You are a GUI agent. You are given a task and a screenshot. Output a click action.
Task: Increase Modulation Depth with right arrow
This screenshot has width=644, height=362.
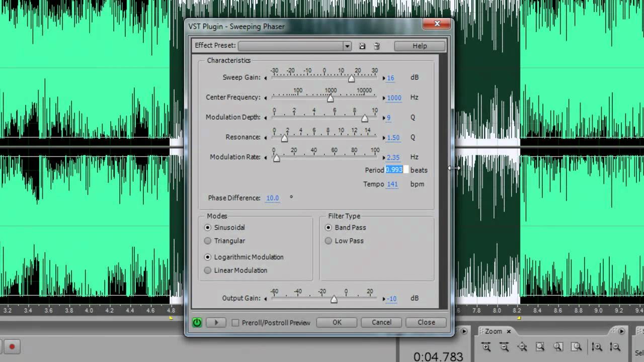point(384,118)
